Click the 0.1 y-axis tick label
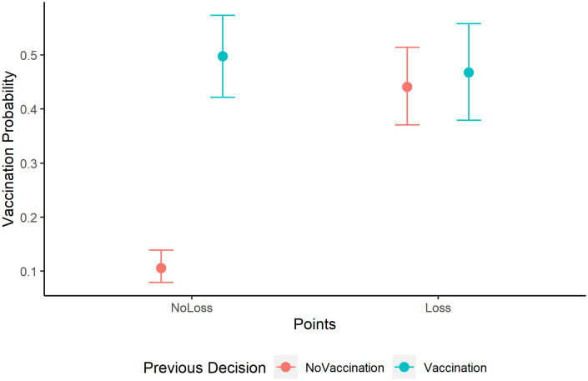The image size is (588, 381). click(x=28, y=272)
